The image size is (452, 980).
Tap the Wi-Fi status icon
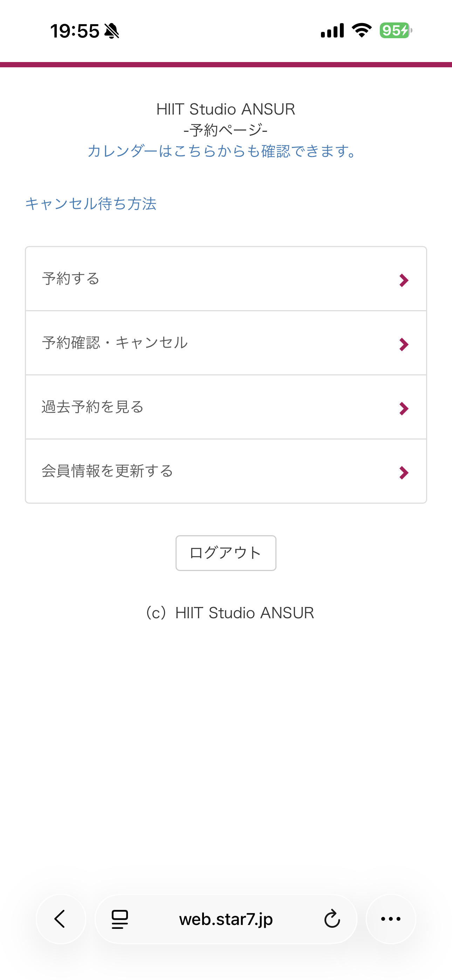click(362, 30)
